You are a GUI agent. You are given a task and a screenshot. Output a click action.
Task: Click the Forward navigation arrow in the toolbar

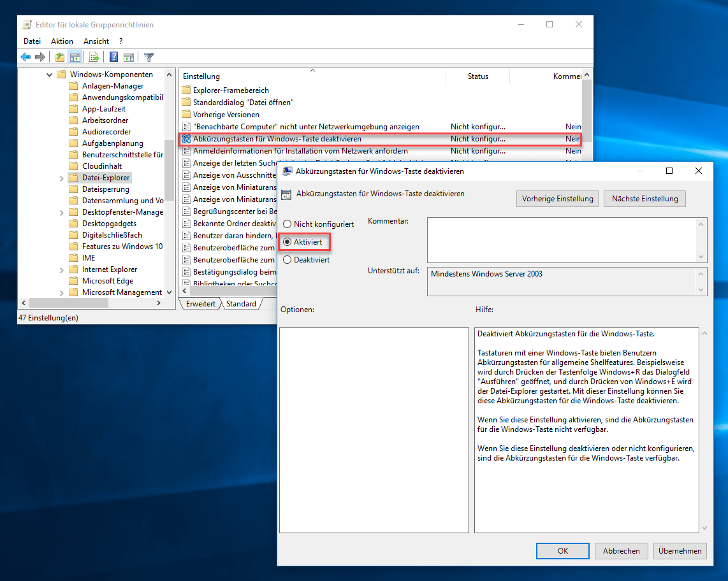[x=40, y=57]
